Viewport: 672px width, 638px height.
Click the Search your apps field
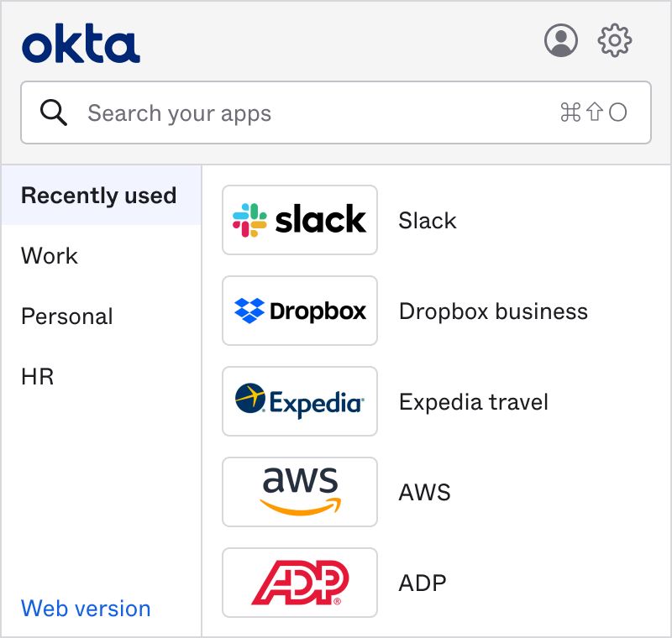click(x=319, y=112)
